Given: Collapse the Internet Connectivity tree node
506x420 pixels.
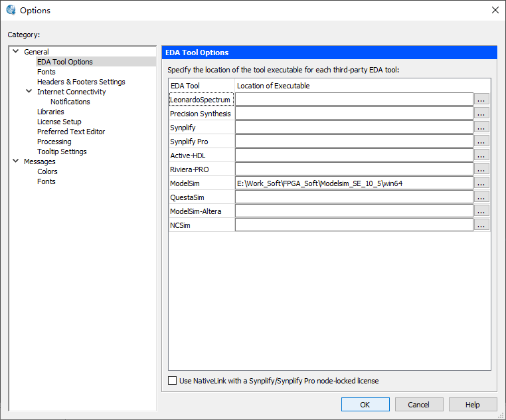Looking at the screenshot, I should pyautogui.click(x=29, y=92).
